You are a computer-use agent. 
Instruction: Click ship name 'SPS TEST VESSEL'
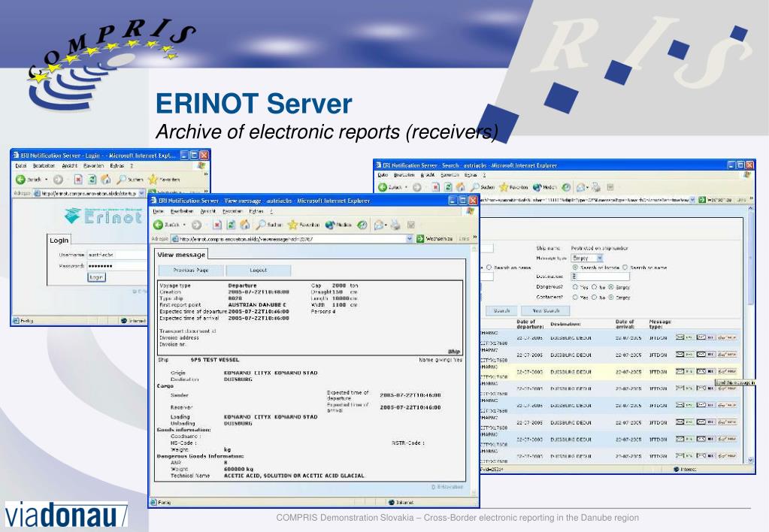click(x=215, y=360)
